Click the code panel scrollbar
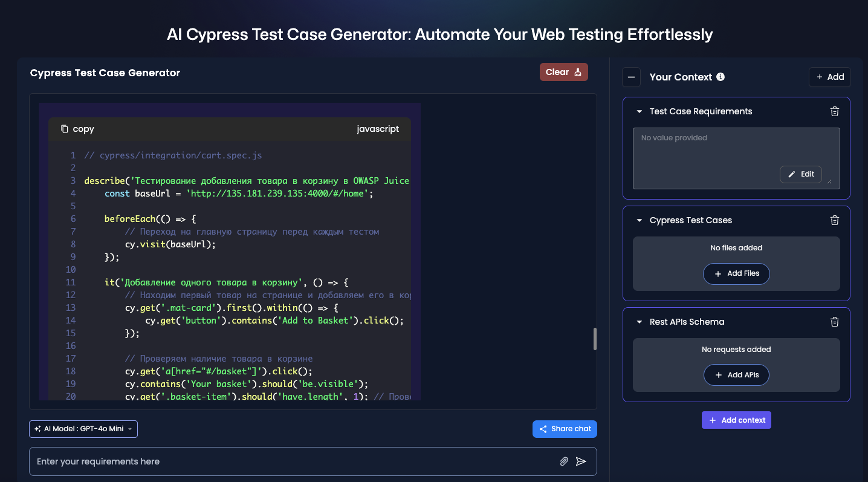This screenshot has height=482, width=868. click(595, 339)
